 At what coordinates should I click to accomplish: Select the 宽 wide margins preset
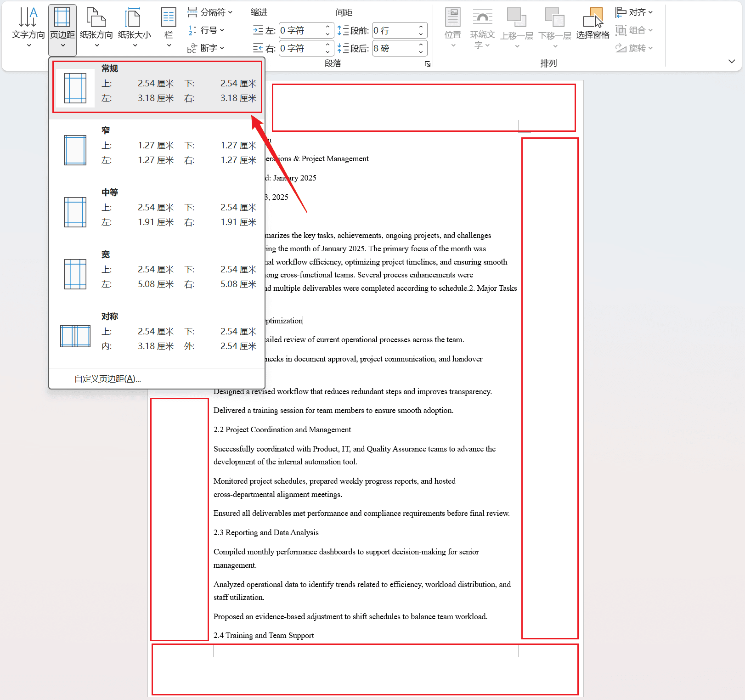(x=157, y=274)
